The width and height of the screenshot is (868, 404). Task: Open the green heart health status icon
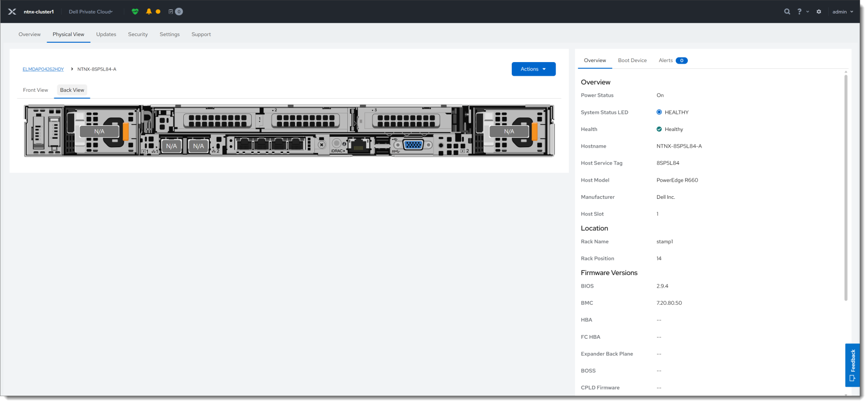pyautogui.click(x=135, y=11)
